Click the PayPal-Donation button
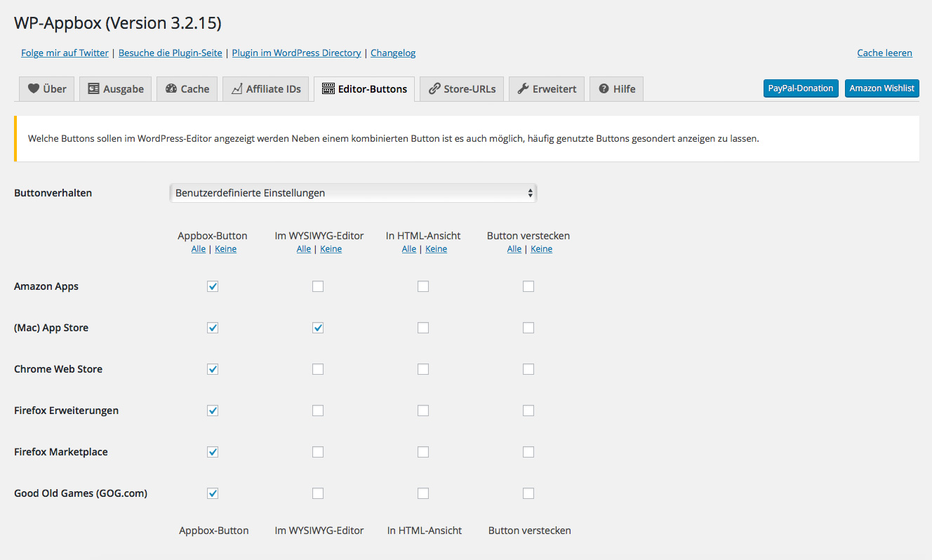The image size is (932, 560). [801, 88]
